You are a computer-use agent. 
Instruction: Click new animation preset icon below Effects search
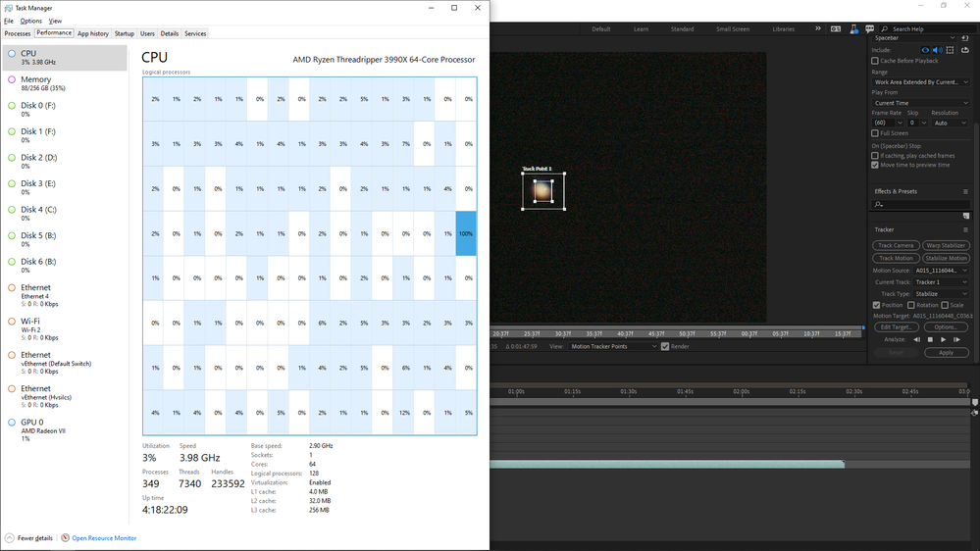966,216
